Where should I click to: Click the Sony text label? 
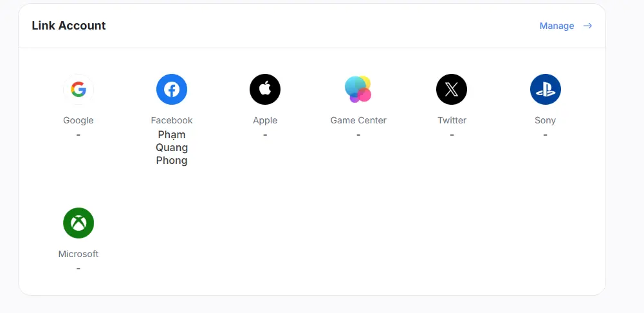[545, 120]
